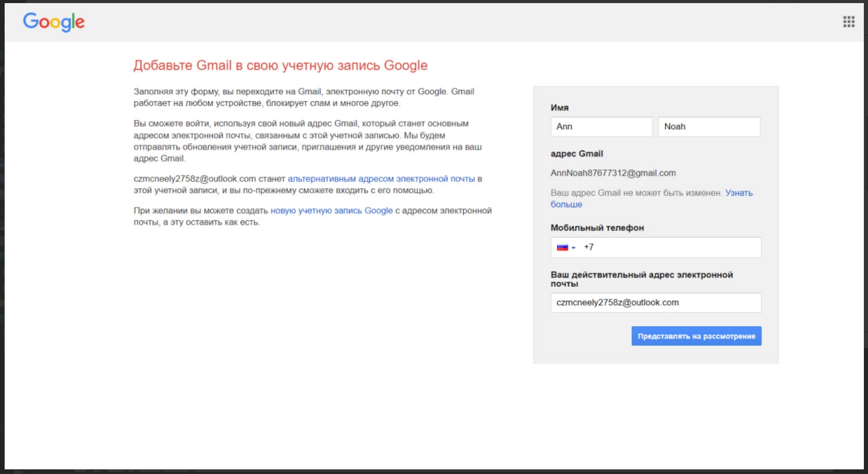868x474 pixels.
Task: Click the current email address input field
Action: [x=656, y=303]
